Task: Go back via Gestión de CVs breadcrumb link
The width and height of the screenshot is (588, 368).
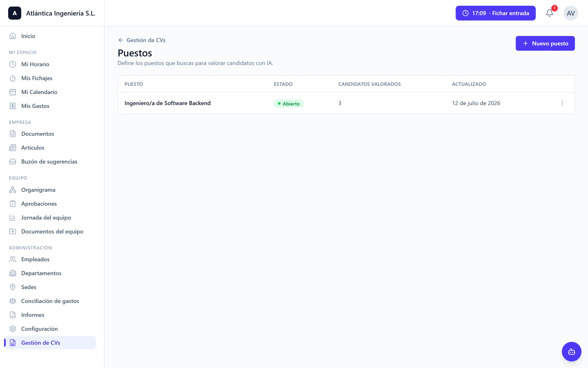Action: [142, 40]
